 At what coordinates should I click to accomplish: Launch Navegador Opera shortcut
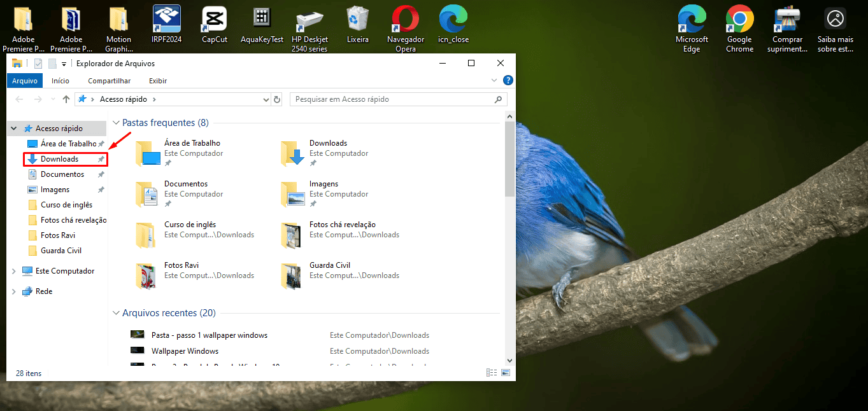coord(406,29)
